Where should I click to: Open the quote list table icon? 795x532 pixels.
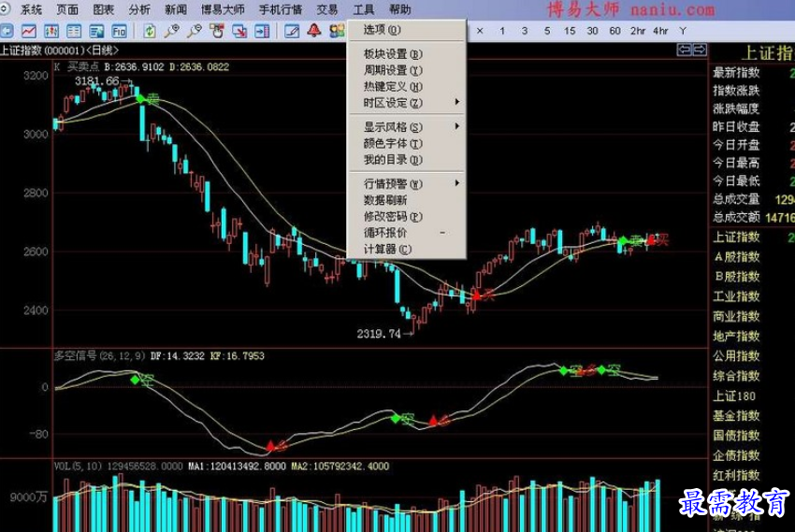74,32
